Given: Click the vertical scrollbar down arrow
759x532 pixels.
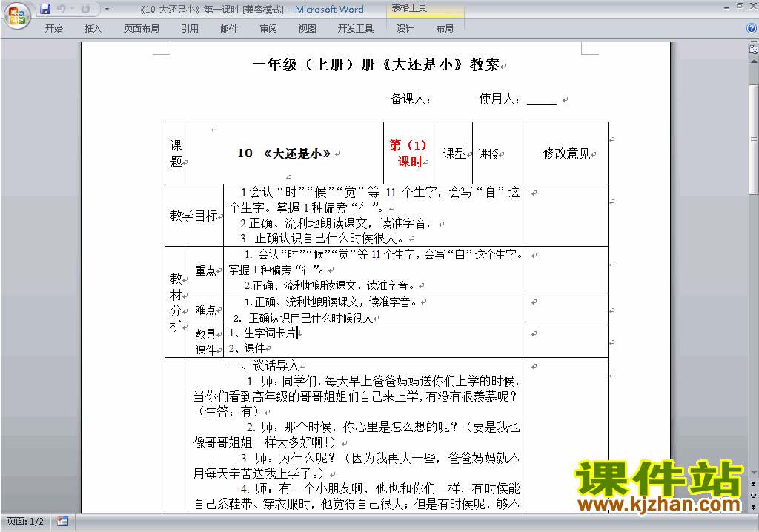Looking at the screenshot, I should click(753, 473).
